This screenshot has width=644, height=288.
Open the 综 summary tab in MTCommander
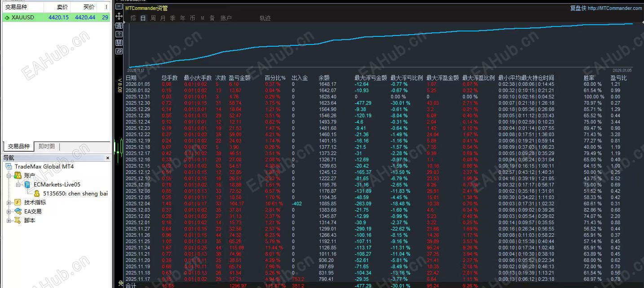134,18
